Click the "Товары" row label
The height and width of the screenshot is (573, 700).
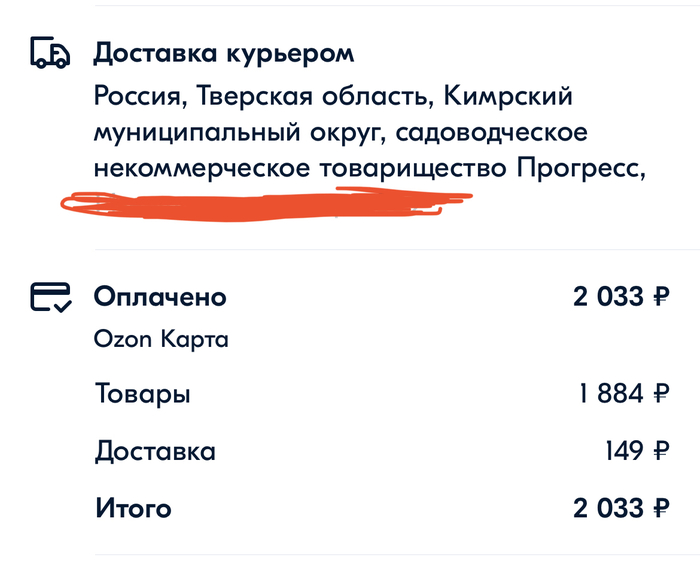tap(143, 394)
